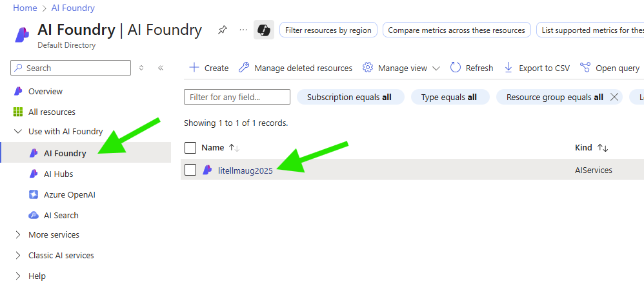Click the AI Search cloud icon
Screen dimensions: 644x308
click(34, 215)
